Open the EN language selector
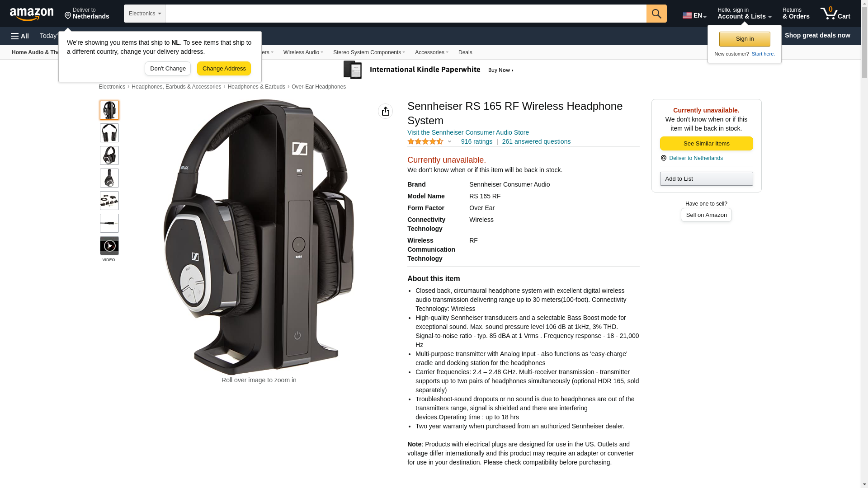This screenshot has width=868, height=488. point(694,15)
